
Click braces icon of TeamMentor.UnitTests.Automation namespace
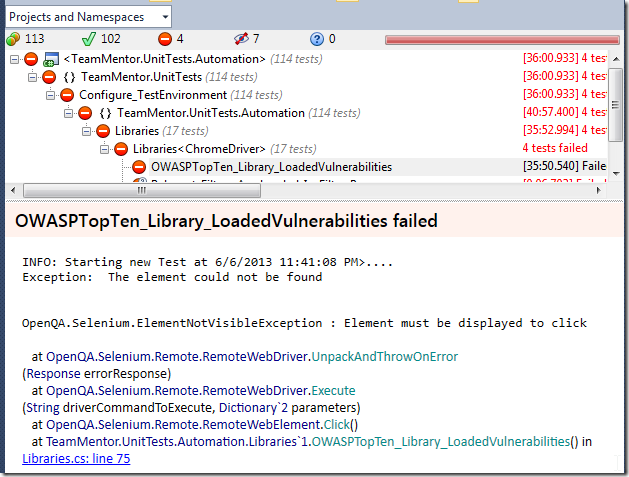point(106,113)
